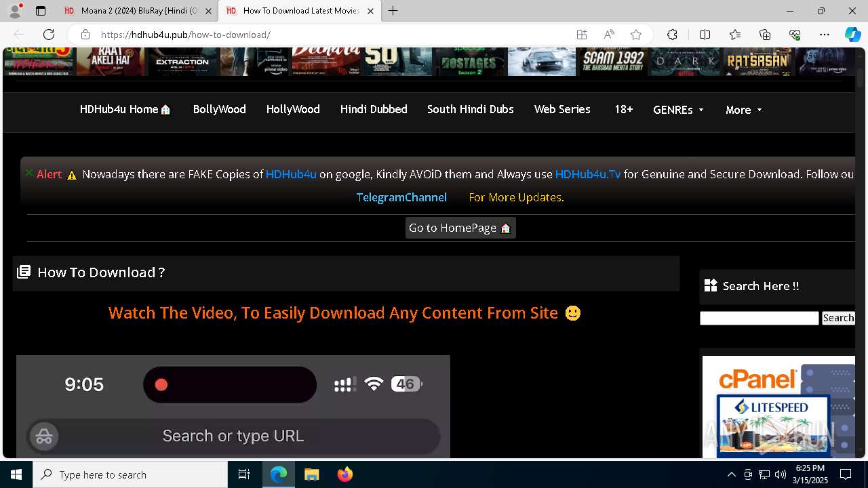Open network settings tray icon
Screen dimensions: 868x488
tap(764, 474)
